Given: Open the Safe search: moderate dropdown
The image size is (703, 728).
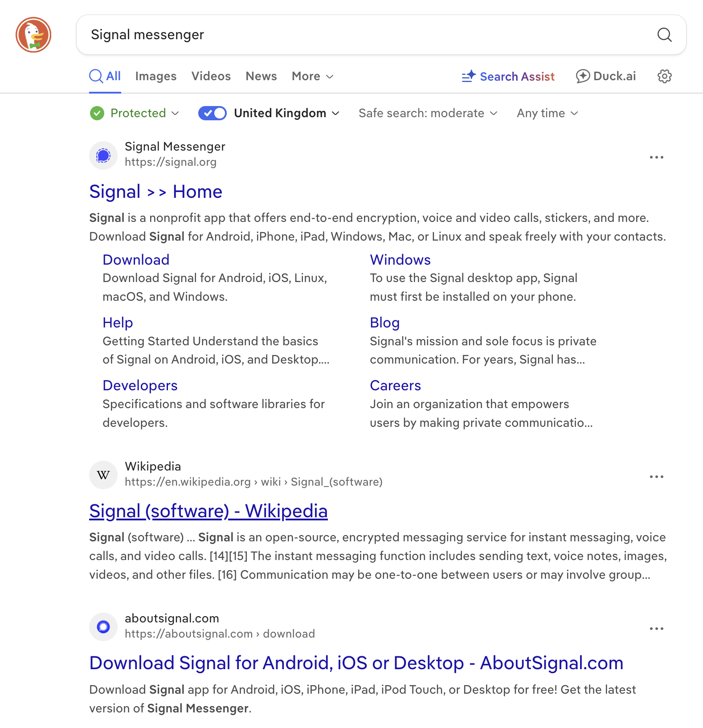Looking at the screenshot, I should click(428, 113).
